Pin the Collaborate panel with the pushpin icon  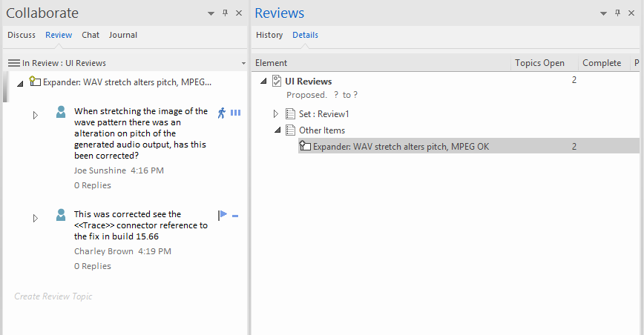225,13
